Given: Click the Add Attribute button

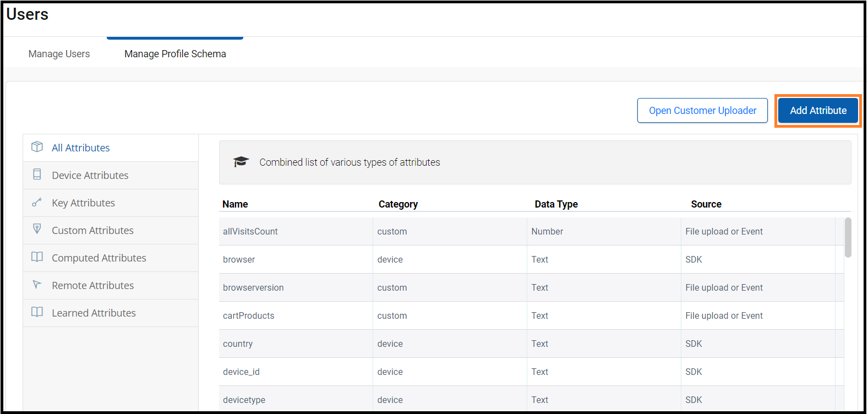Looking at the screenshot, I should 818,111.
